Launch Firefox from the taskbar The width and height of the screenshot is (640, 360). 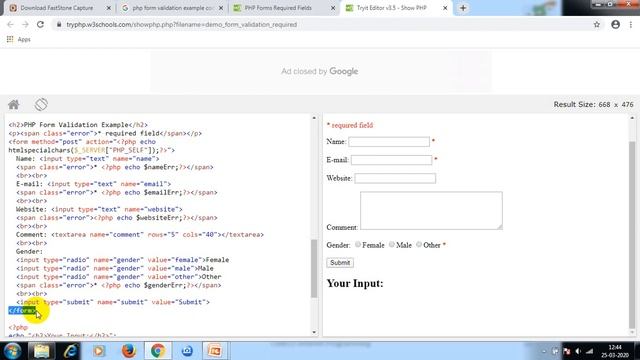(x=129, y=351)
